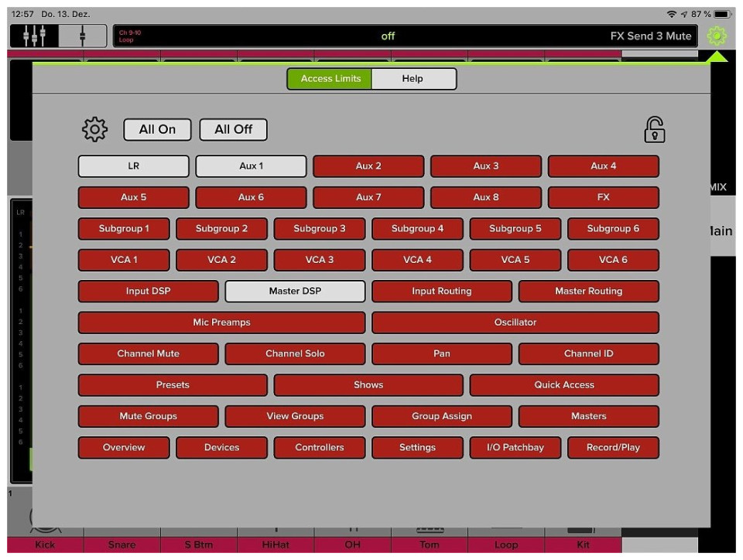The height and width of the screenshot is (560, 743).
Task: Tap the unlocked padlock icon
Action: click(654, 129)
